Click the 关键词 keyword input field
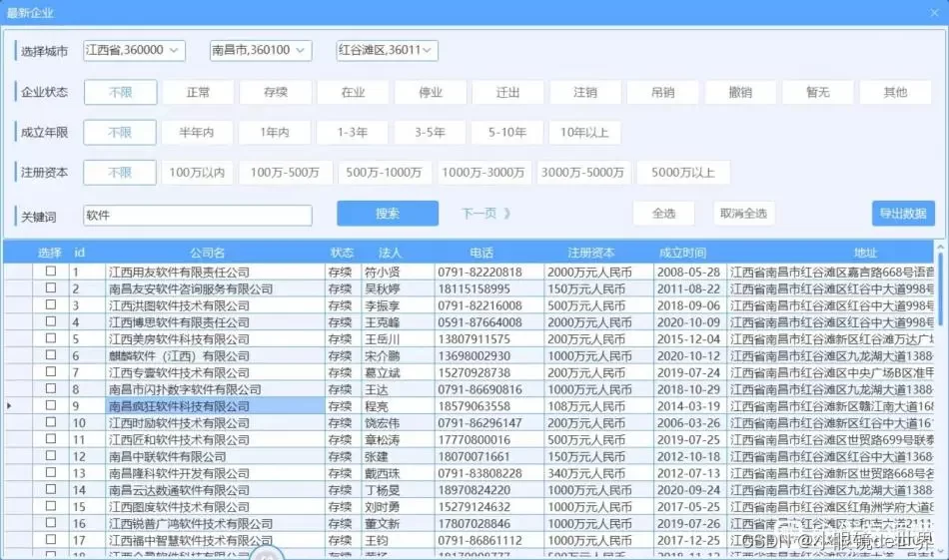This screenshot has width=949, height=560. click(198, 215)
